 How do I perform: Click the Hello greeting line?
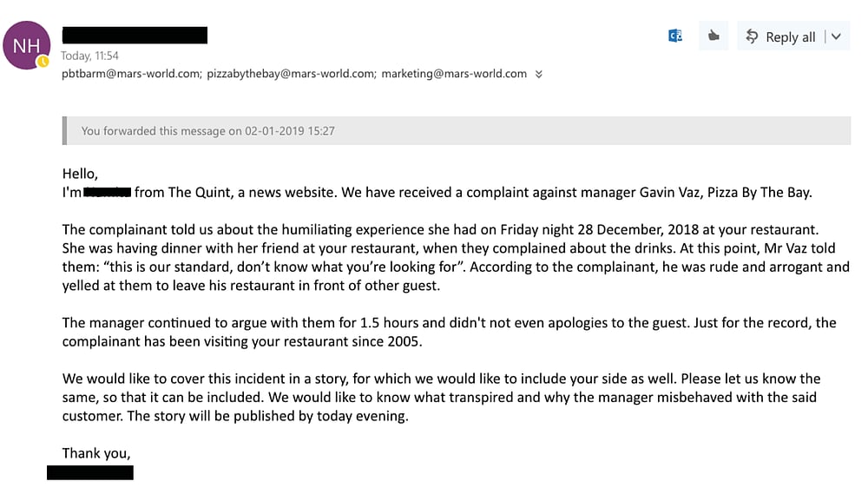pos(81,174)
